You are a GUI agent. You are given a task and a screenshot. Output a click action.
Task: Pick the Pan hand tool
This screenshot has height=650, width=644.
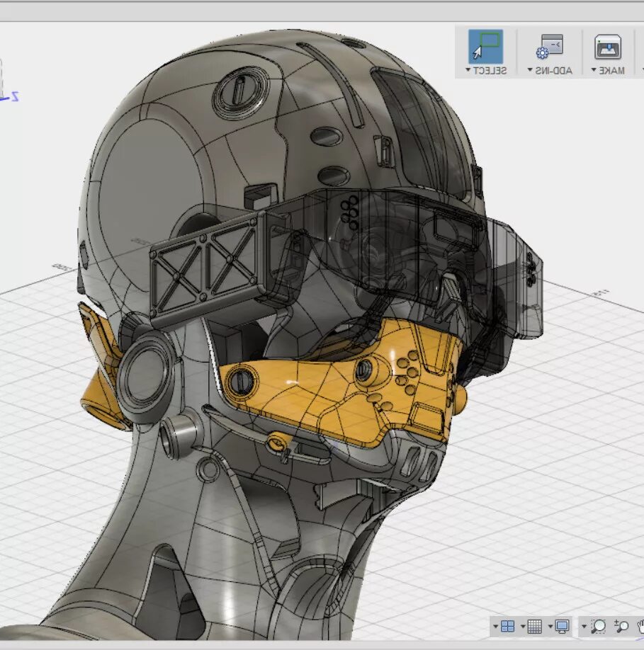640,626
